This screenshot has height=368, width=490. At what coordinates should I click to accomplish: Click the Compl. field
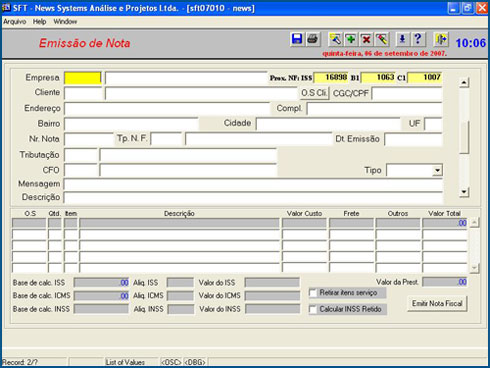pos(374,108)
